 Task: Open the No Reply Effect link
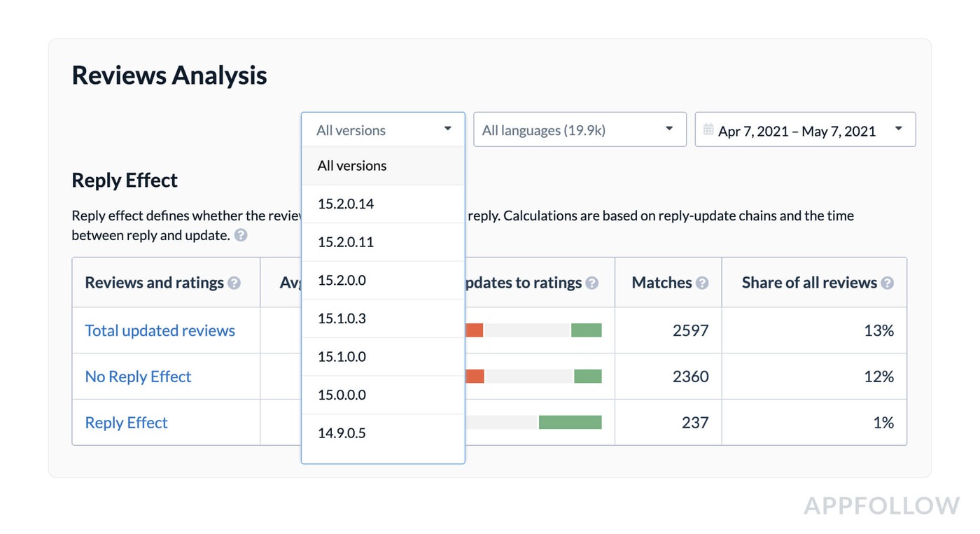point(138,377)
